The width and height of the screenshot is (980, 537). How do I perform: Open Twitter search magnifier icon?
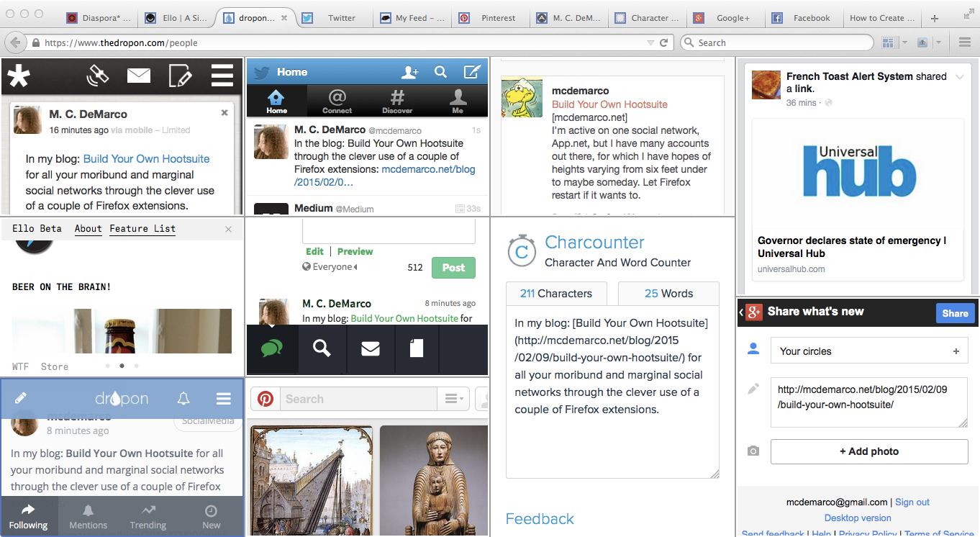tap(440, 72)
